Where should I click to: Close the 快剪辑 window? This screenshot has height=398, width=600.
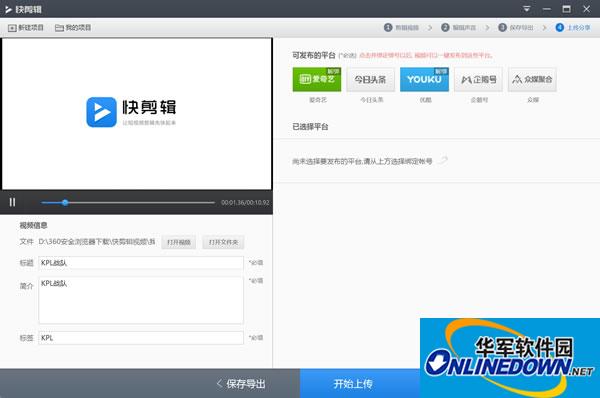click(x=586, y=9)
